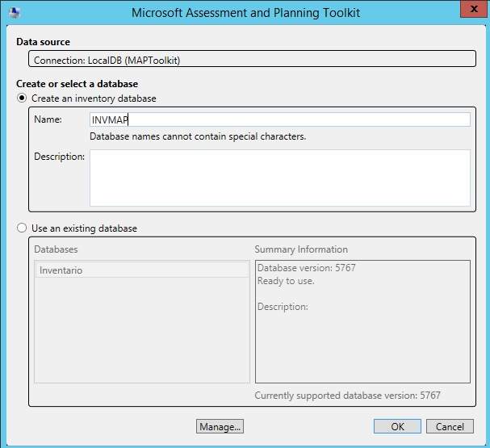
Task: Select the Create an inventory database option
Action: tap(22, 98)
